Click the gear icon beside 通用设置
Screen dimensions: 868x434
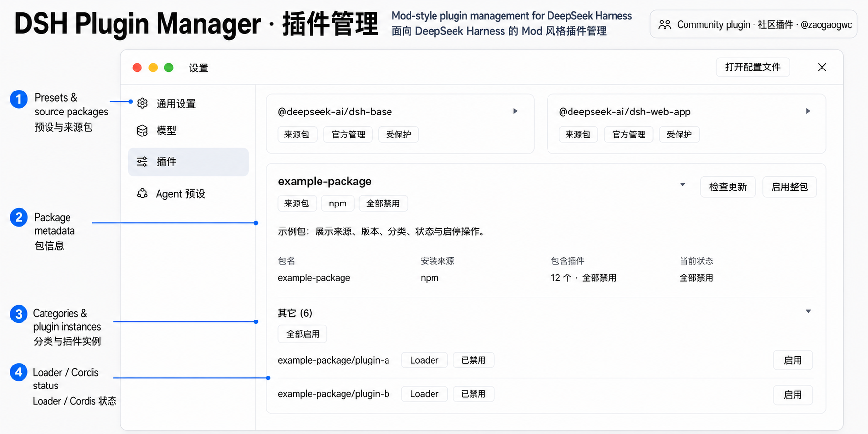[142, 103]
